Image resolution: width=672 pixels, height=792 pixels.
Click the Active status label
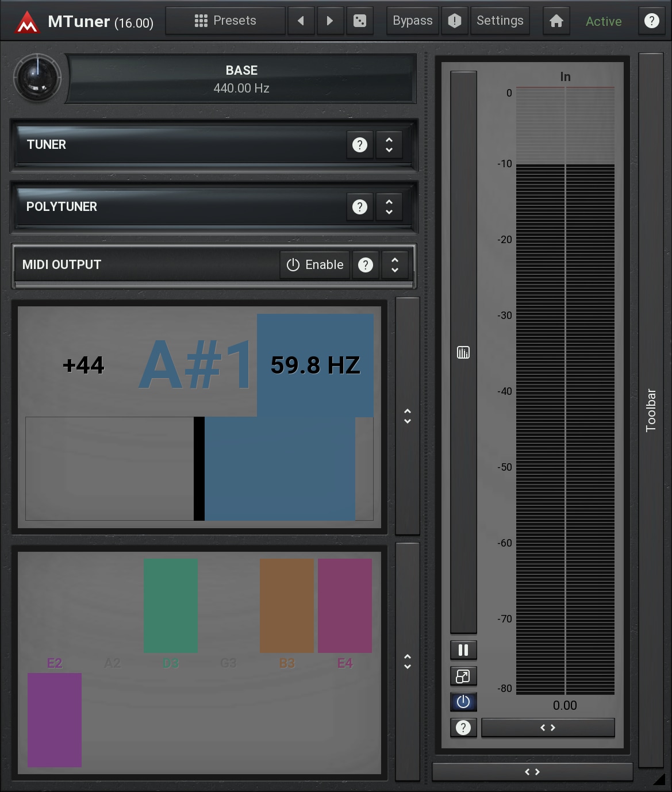click(604, 21)
